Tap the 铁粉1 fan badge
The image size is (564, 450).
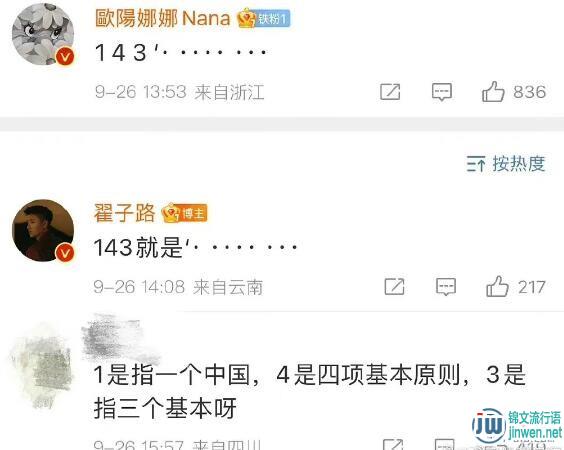pos(264,18)
